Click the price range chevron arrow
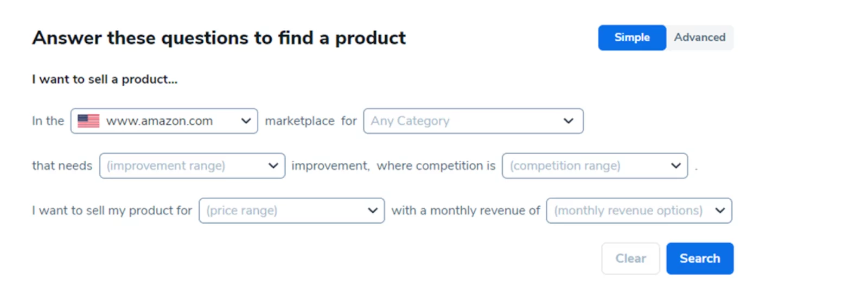The width and height of the screenshot is (868, 285). tap(373, 211)
